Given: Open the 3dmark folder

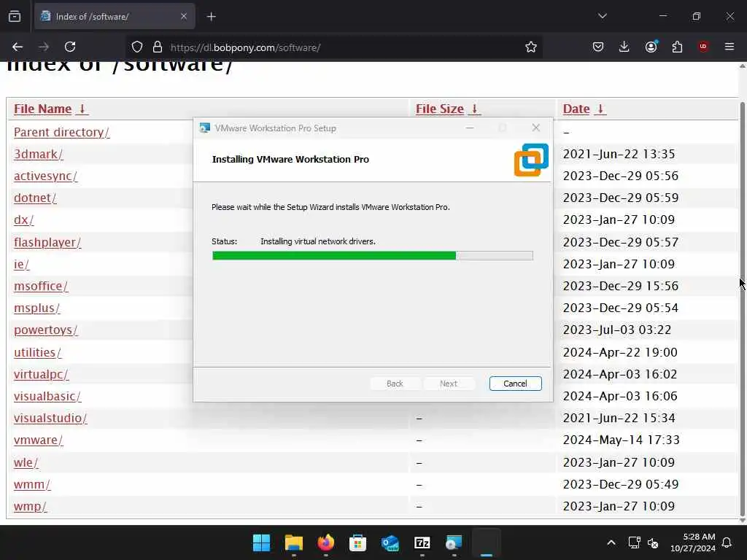Looking at the screenshot, I should click(38, 155).
